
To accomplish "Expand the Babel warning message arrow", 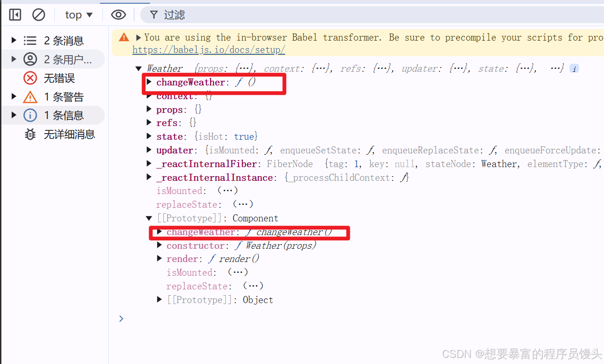I will 138,37.
